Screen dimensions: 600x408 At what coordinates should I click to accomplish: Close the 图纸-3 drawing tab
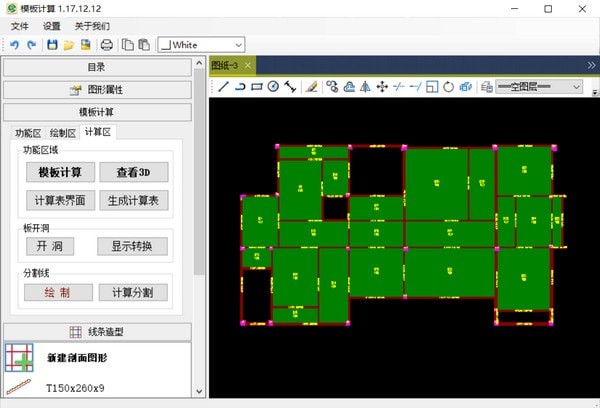pos(248,65)
